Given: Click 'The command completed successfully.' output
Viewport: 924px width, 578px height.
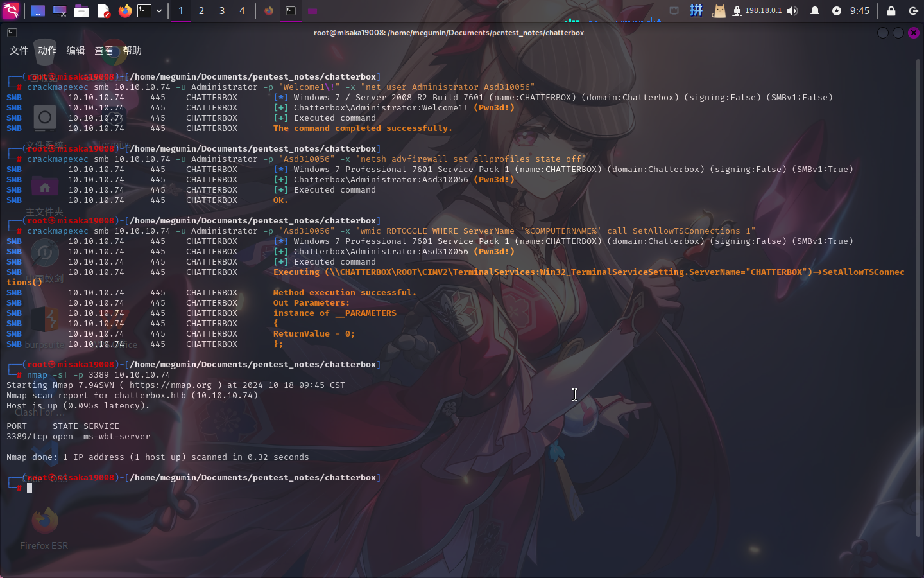Looking at the screenshot, I should pyautogui.click(x=363, y=128).
